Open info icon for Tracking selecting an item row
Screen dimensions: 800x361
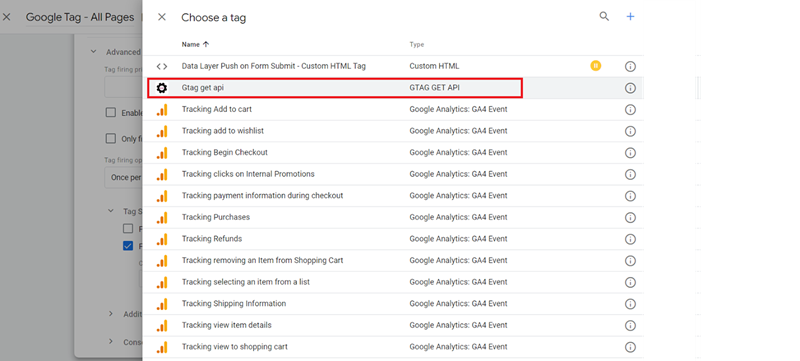(630, 282)
